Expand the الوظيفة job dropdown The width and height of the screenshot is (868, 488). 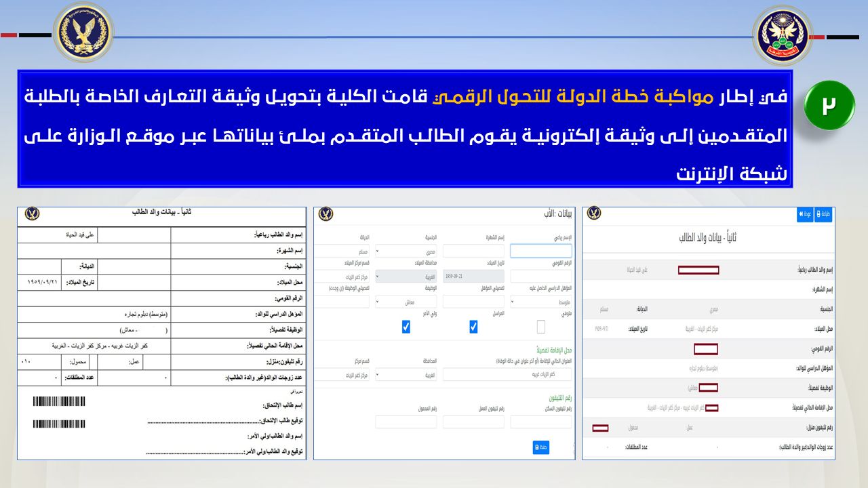point(406,302)
